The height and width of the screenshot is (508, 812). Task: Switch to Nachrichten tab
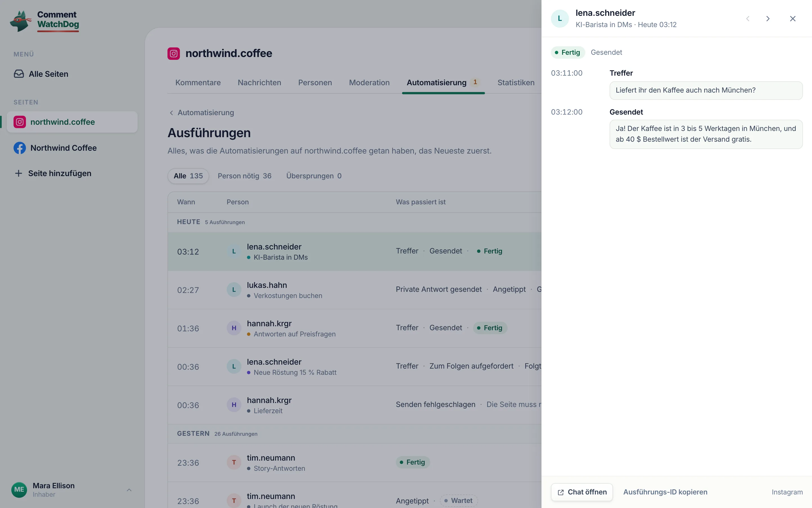[x=259, y=83]
